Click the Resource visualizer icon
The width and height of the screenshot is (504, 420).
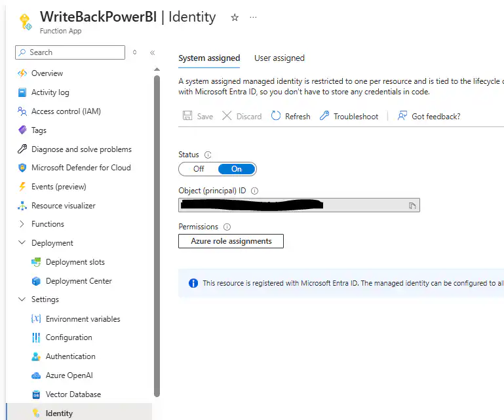(22, 206)
